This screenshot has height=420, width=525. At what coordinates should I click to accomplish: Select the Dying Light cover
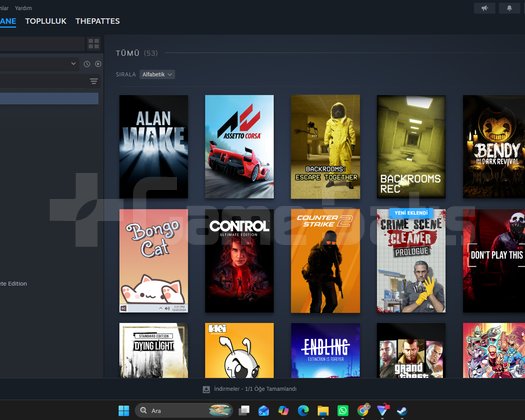point(153,350)
